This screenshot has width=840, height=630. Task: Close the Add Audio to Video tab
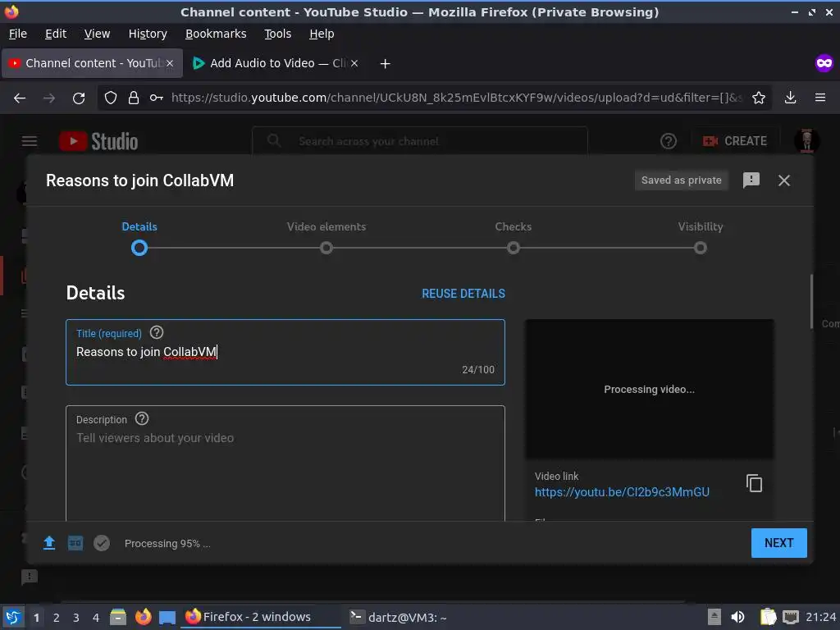(x=354, y=63)
